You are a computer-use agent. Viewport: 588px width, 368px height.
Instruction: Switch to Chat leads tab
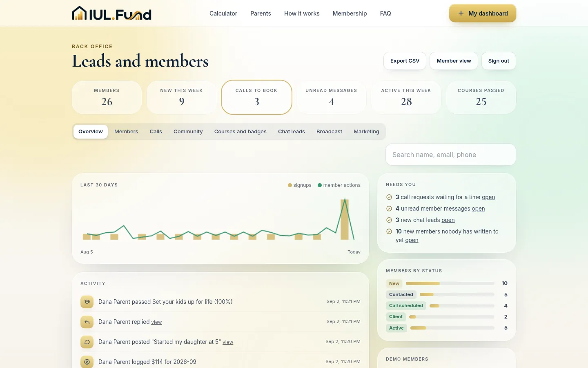point(292,132)
